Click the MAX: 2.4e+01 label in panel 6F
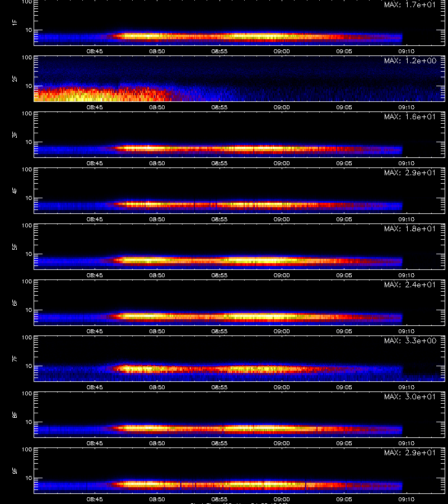This screenshot has height=504, width=448. point(410,284)
